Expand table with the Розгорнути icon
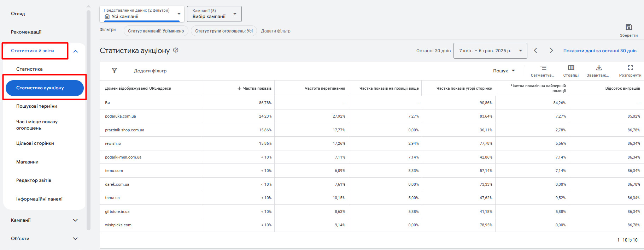The width and height of the screenshot is (644, 250). click(630, 68)
